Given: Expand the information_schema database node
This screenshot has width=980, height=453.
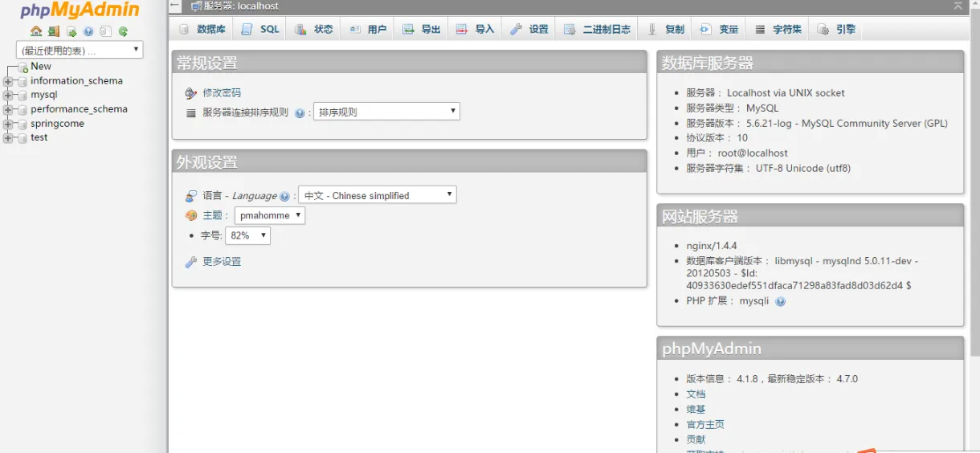Looking at the screenshot, I should tap(9, 81).
